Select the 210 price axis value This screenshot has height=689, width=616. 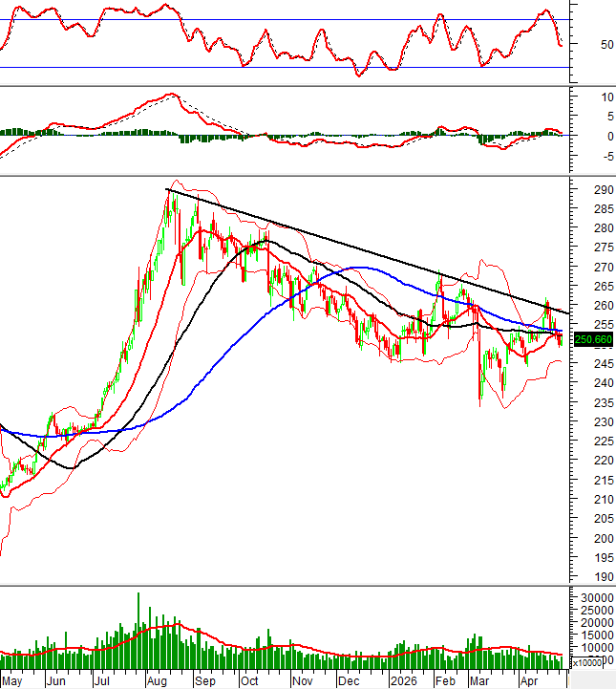point(604,500)
